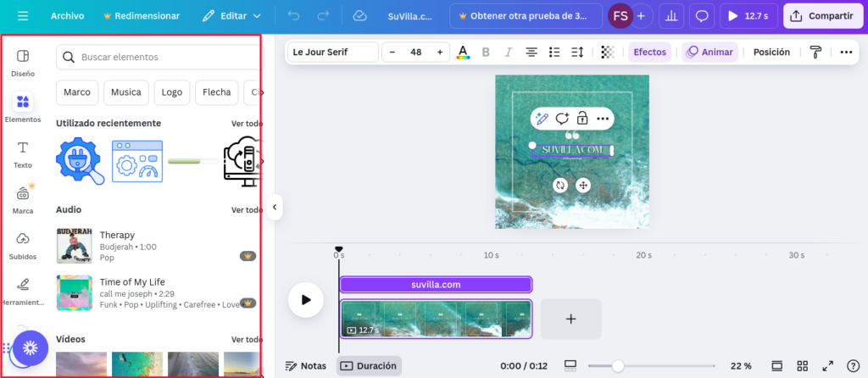The height and width of the screenshot is (378, 868).
Task: Click Obtener otra prueba button
Action: pyautogui.click(x=526, y=16)
